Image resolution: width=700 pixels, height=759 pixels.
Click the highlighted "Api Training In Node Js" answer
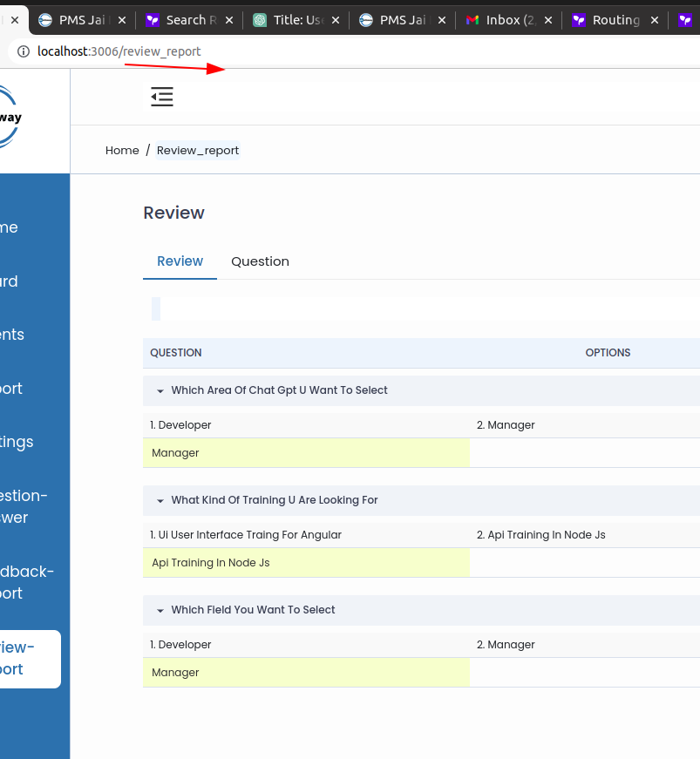pyautogui.click(x=211, y=563)
